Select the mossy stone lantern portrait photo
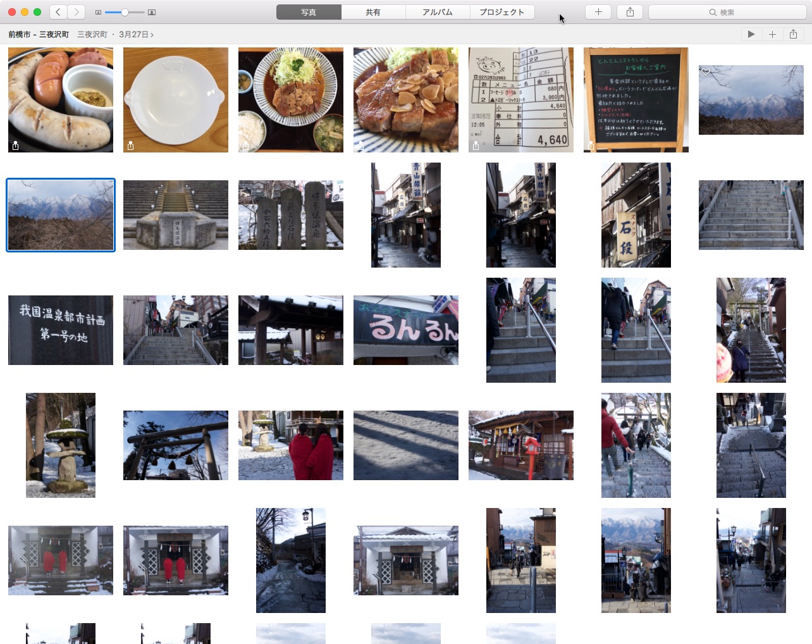Viewport: 812px width, 644px height. (61, 445)
